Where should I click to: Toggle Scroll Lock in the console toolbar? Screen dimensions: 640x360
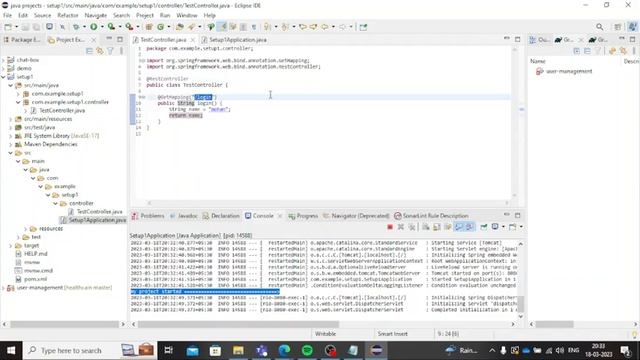[x=436, y=227]
